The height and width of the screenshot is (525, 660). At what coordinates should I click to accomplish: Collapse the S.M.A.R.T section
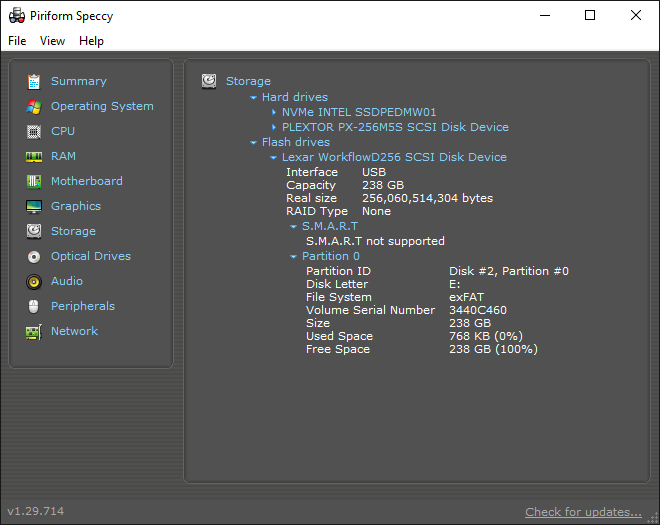tap(294, 226)
